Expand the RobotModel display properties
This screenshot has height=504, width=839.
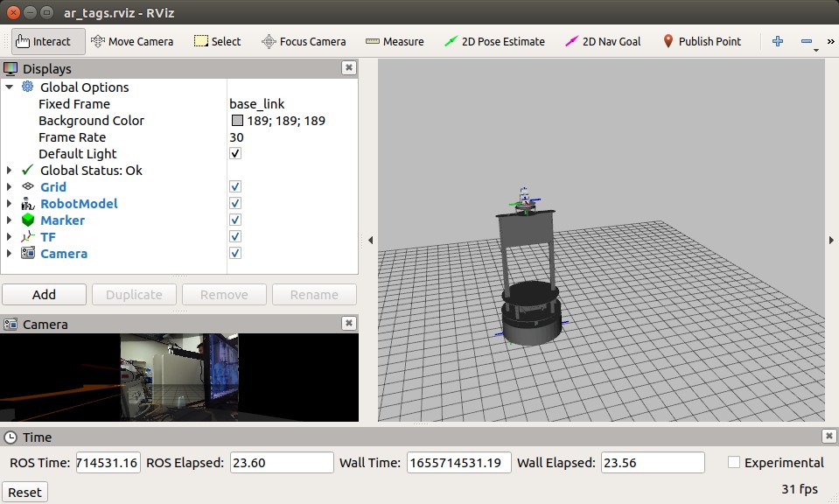pos(9,203)
